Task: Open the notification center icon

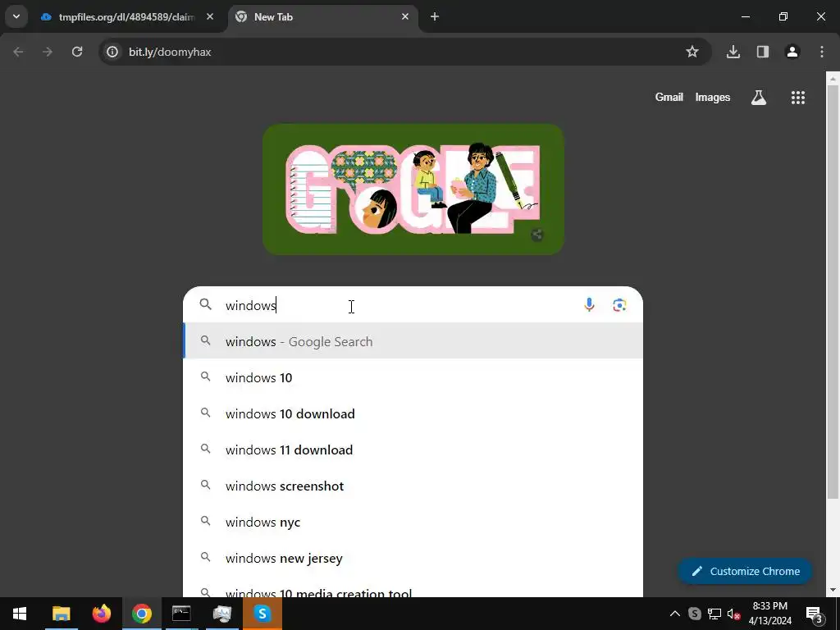Action: click(x=815, y=614)
